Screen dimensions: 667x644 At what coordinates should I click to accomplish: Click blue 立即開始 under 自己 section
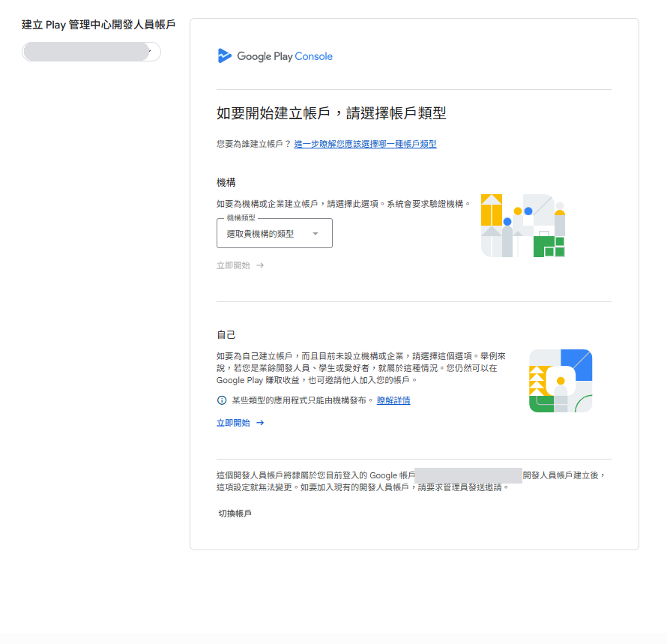click(233, 423)
